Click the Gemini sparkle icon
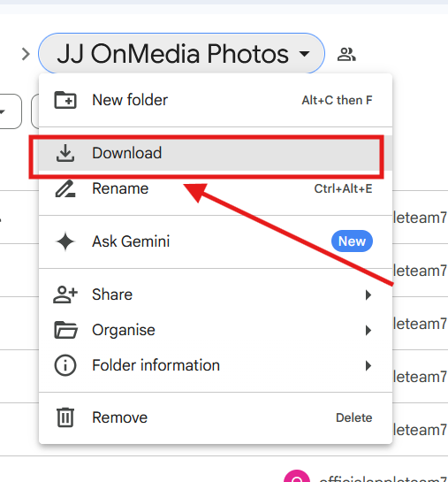The height and width of the screenshot is (482, 448). [65, 241]
